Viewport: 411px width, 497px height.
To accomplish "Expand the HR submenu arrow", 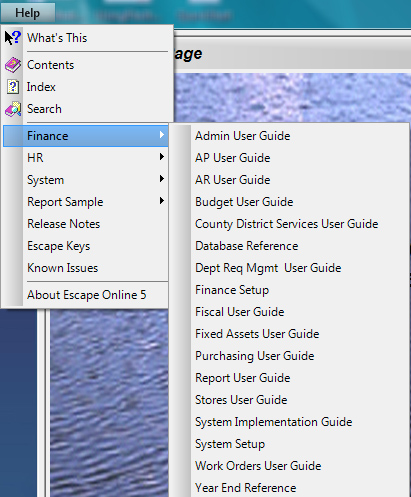I will [162, 157].
